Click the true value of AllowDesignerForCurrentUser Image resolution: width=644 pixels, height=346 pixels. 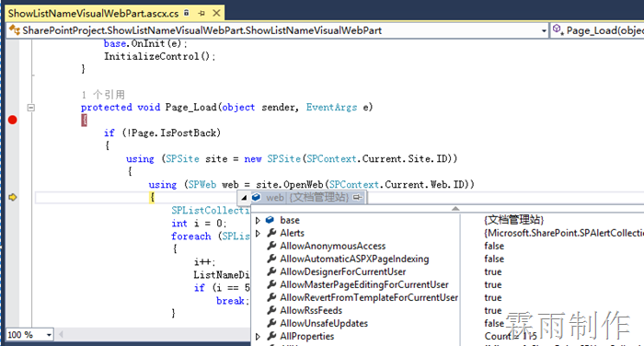[493, 272]
